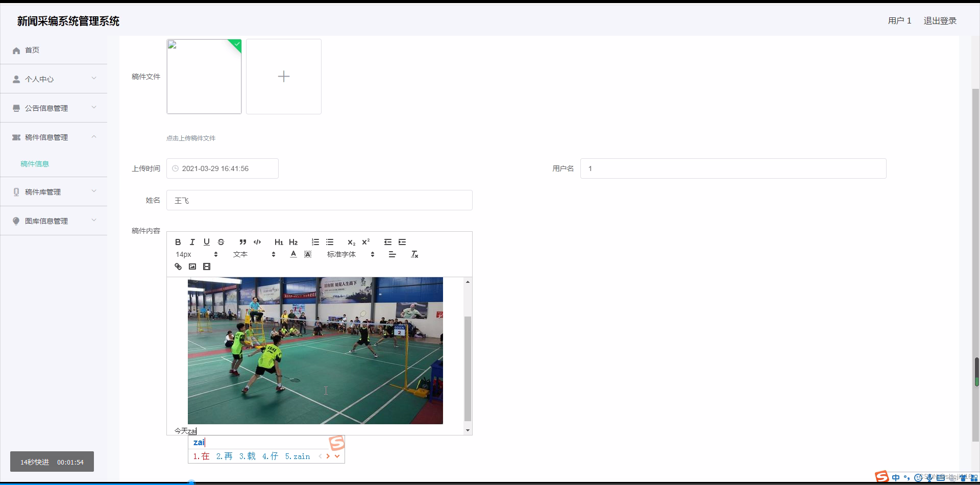Select 首页 in the sidebar

coord(33,50)
